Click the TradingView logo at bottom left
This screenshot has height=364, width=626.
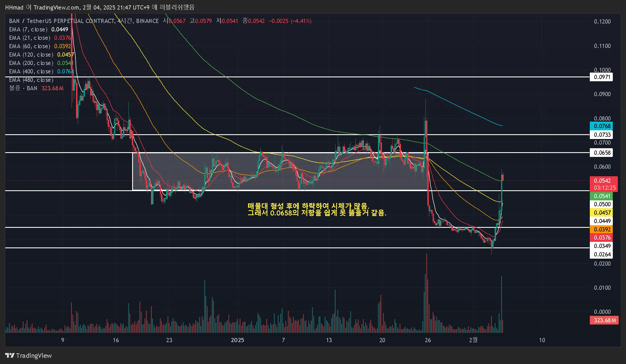click(28, 355)
